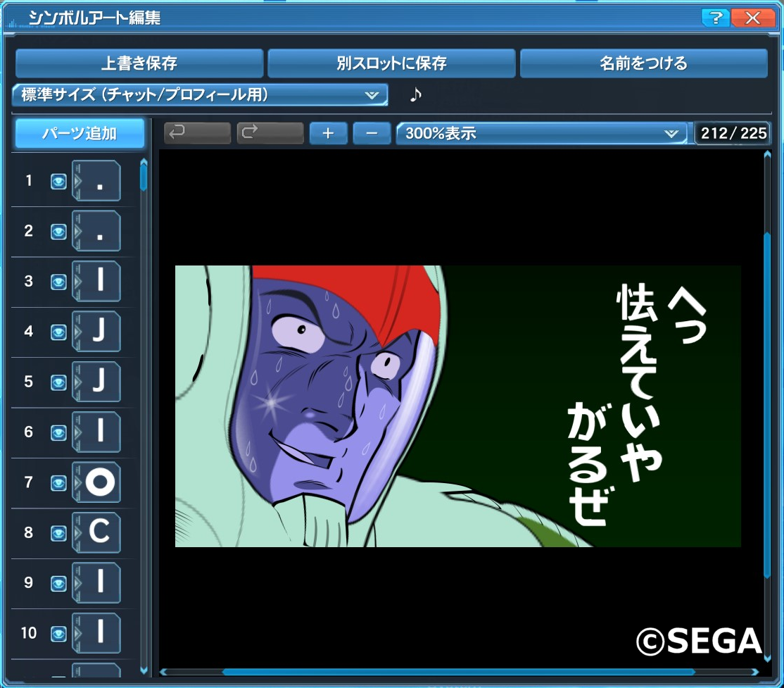This screenshot has height=688, width=784.
Task: Click the undo arrow button
Action: [x=197, y=133]
